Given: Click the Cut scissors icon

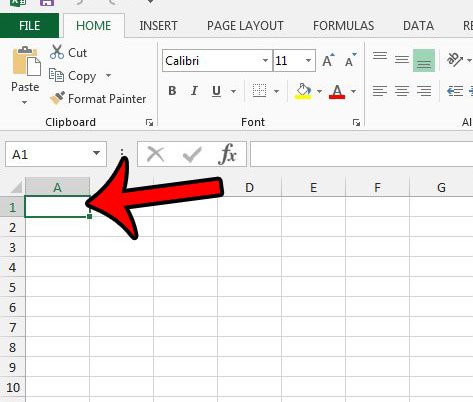Looking at the screenshot, I should click(57, 52).
